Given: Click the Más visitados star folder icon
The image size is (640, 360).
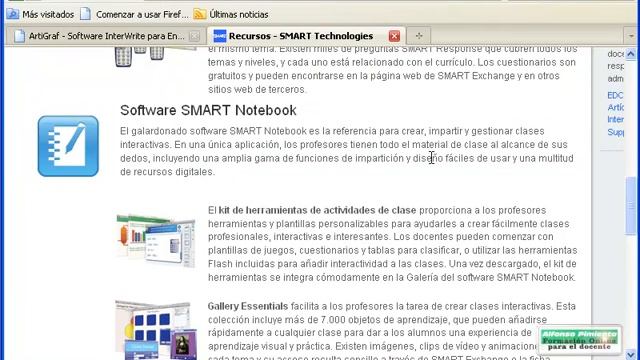Looking at the screenshot, I should (13, 14).
